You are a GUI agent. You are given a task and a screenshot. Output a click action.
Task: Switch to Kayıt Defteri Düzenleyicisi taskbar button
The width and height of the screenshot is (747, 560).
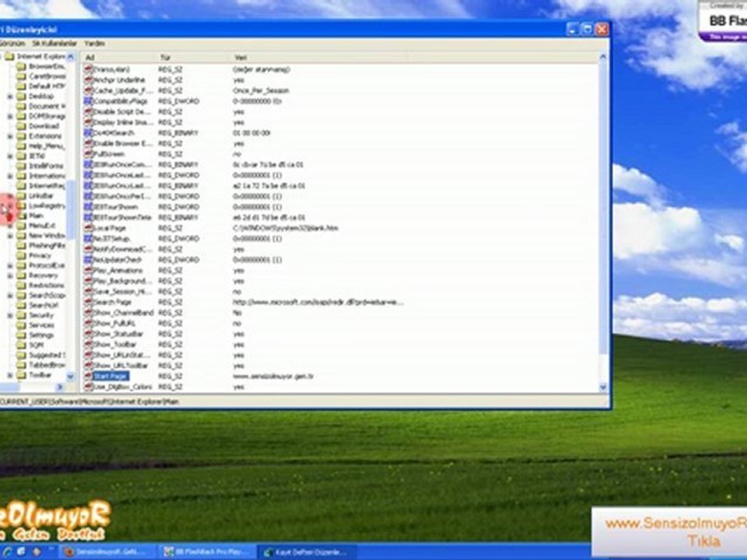(x=307, y=552)
